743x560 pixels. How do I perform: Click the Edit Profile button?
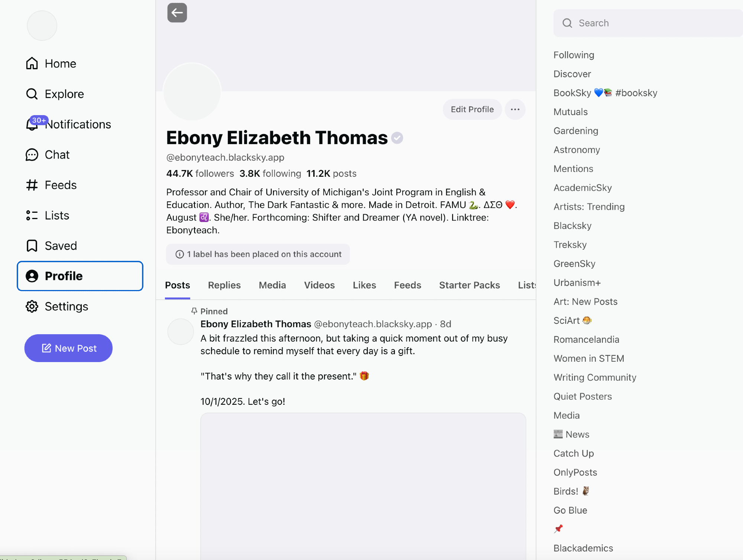pos(472,110)
